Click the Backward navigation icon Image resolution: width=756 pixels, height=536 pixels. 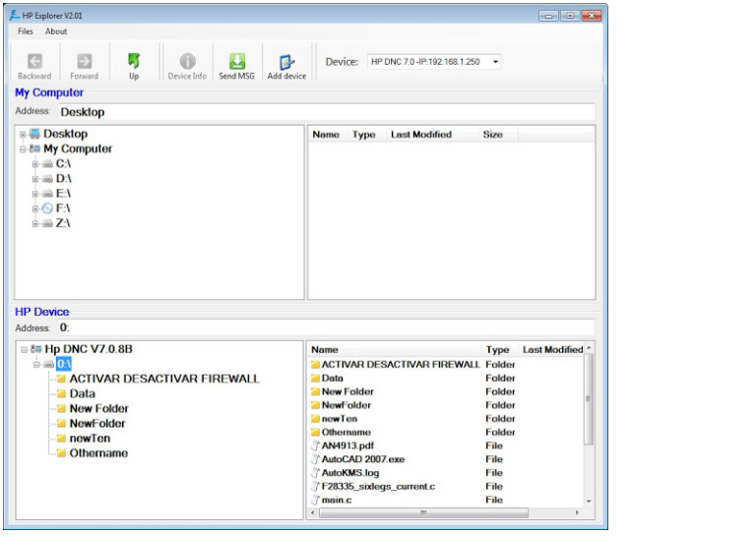[34, 62]
